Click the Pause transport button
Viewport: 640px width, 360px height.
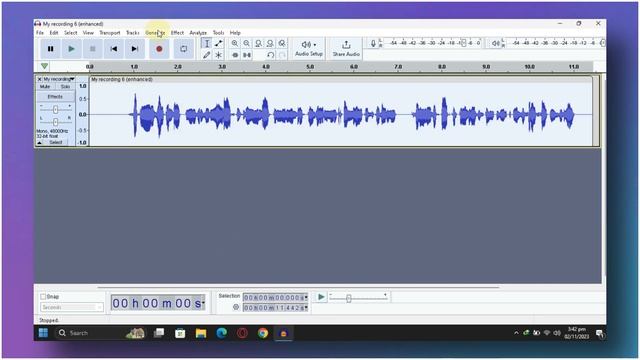coord(51,49)
